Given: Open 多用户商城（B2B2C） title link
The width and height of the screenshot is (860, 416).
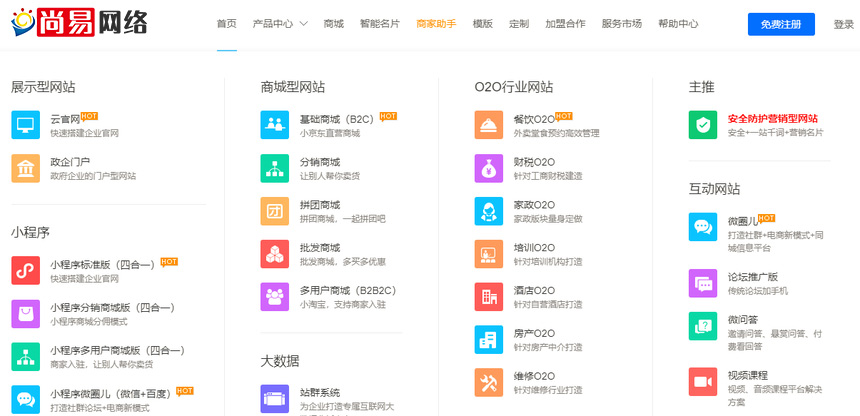Looking at the screenshot, I should click(348, 290).
